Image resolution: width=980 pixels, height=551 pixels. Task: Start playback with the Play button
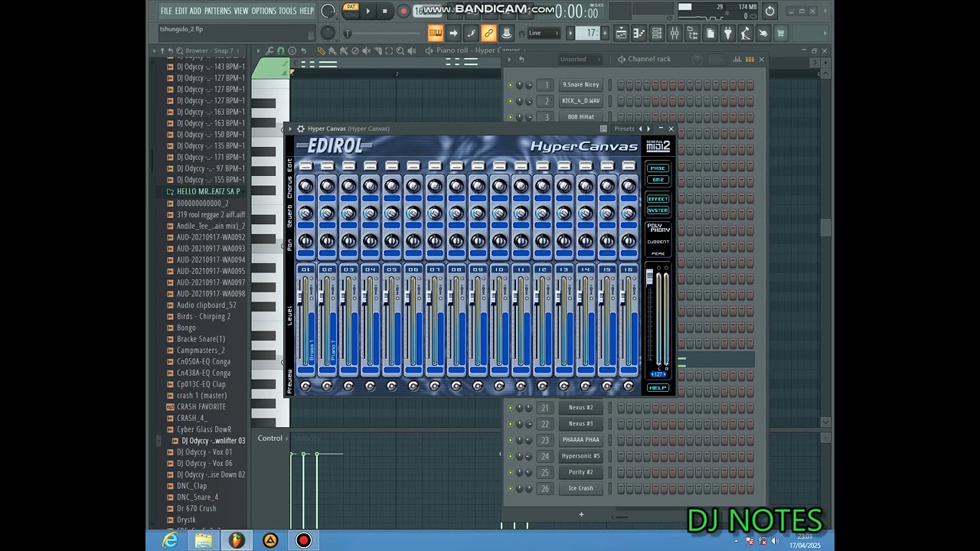(x=368, y=11)
